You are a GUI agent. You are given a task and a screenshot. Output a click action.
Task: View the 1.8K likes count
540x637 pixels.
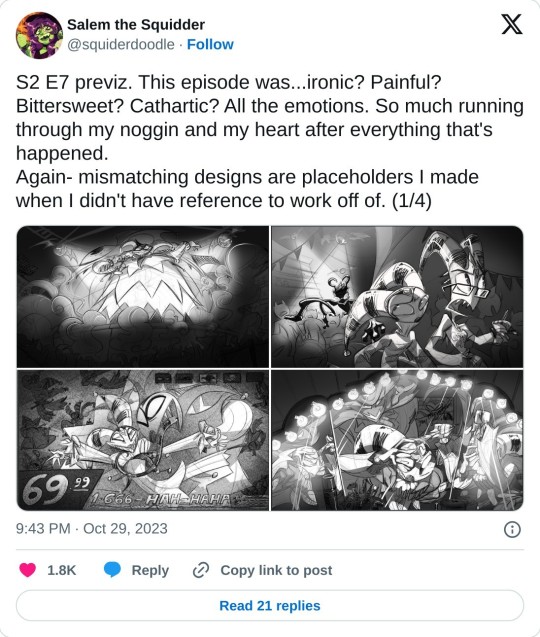click(x=62, y=570)
